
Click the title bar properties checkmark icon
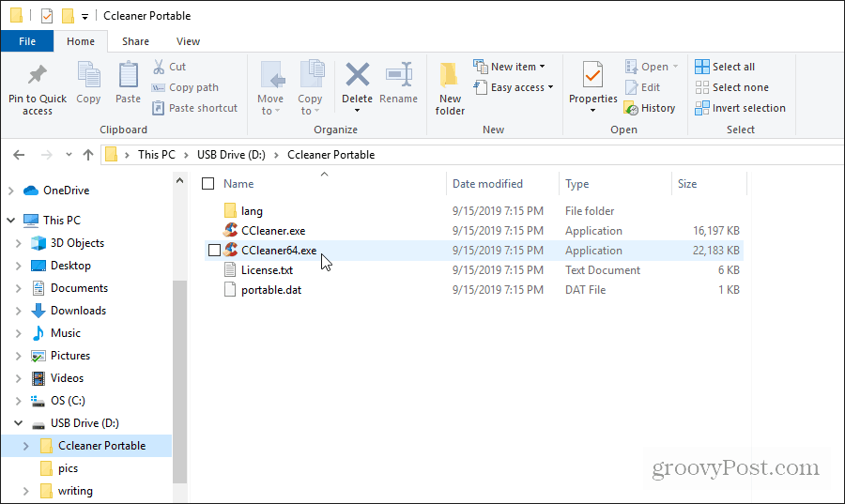[x=47, y=16]
